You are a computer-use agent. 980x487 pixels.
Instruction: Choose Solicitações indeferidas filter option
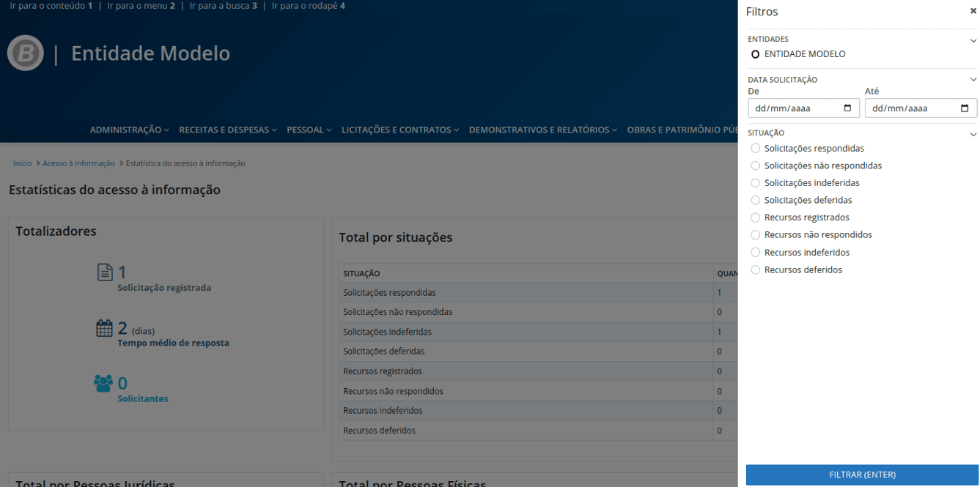756,183
